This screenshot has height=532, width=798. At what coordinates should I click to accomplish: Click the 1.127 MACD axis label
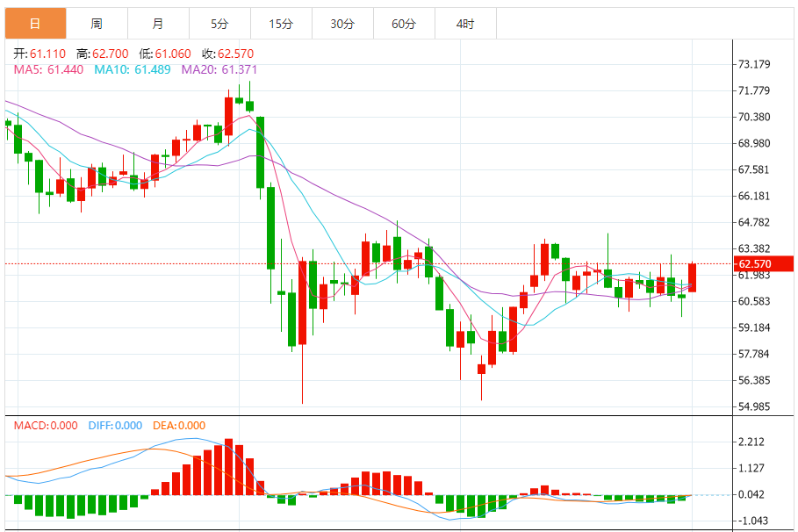[x=751, y=469]
